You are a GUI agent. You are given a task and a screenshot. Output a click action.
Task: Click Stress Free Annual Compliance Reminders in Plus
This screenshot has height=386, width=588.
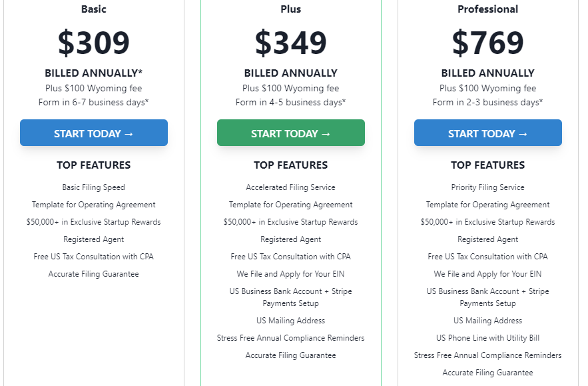(290, 338)
